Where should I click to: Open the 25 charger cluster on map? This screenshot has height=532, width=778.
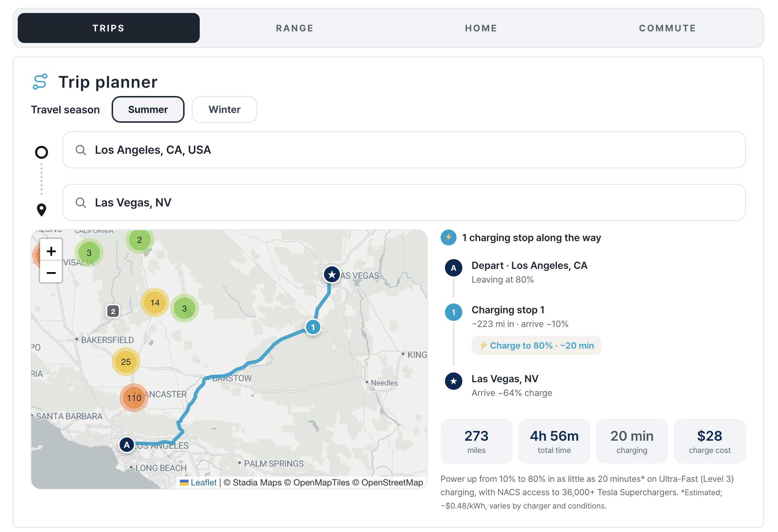tap(126, 362)
